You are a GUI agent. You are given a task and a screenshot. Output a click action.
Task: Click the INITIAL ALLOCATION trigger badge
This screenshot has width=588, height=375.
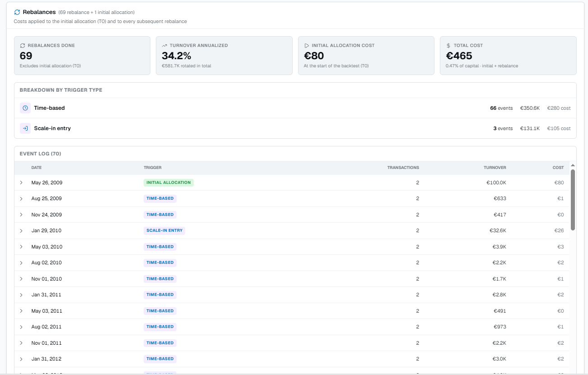point(168,183)
